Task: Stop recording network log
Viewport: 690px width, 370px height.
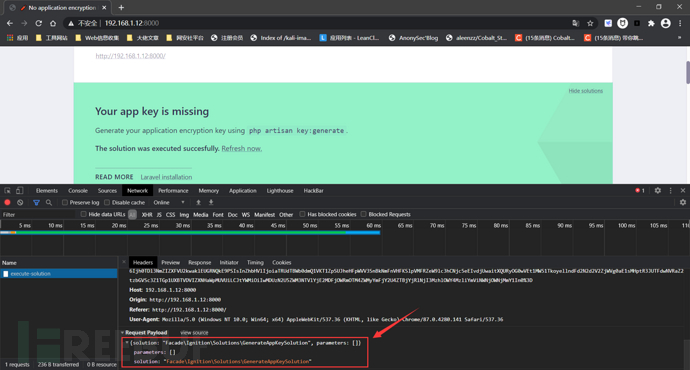Action: point(7,202)
